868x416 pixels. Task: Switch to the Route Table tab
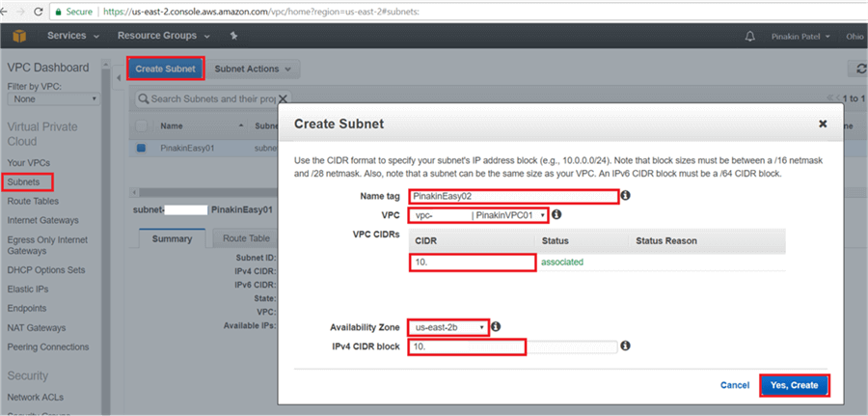[246, 238]
